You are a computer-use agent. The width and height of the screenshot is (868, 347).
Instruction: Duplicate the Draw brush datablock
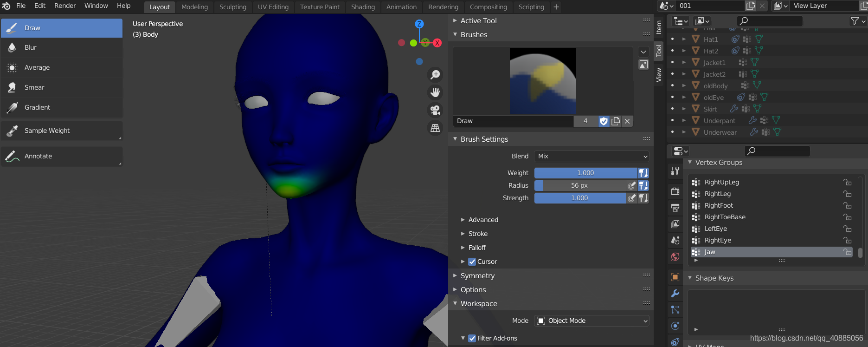[x=616, y=121]
